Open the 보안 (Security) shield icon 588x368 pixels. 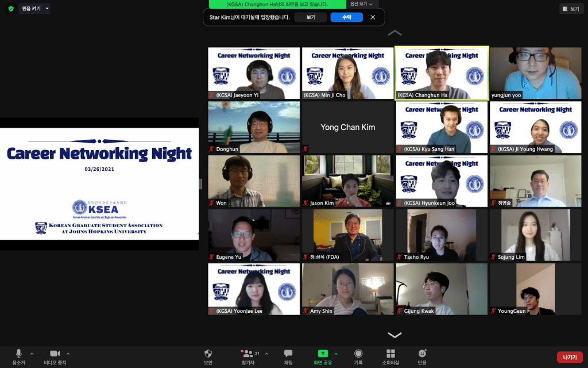(x=208, y=354)
